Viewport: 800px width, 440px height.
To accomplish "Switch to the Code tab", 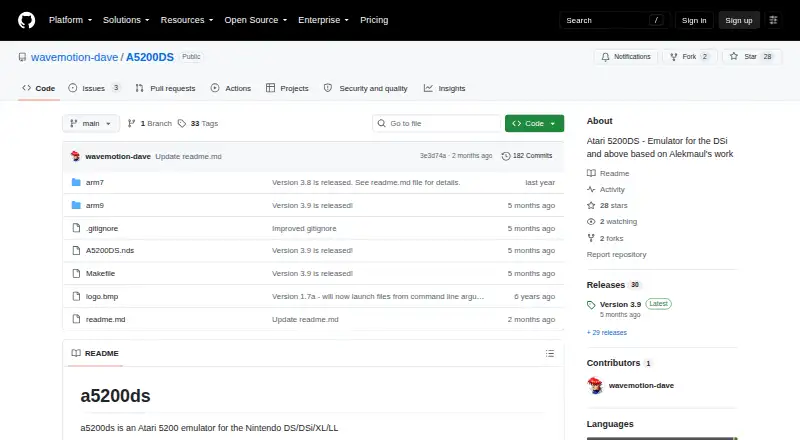I will coord(39,88).
